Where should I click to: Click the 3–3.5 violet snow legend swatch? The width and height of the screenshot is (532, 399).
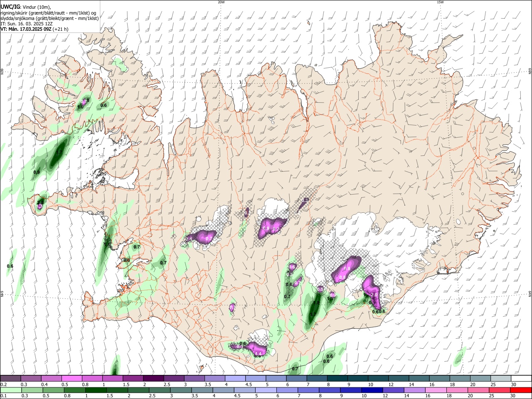coord(194,378)
